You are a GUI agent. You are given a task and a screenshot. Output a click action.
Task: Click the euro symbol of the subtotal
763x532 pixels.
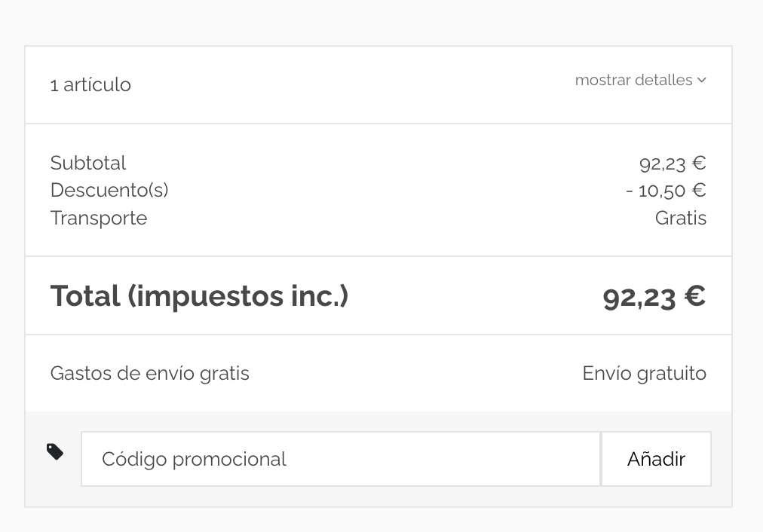(699, 163)
